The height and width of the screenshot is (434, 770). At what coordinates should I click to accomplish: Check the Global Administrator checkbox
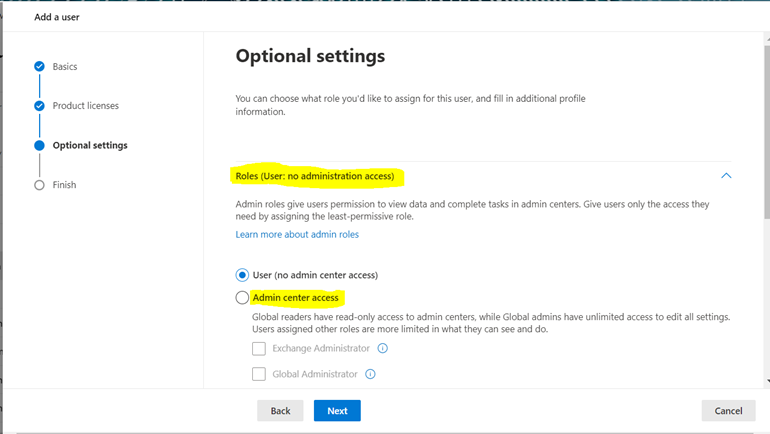click(259, 374)
